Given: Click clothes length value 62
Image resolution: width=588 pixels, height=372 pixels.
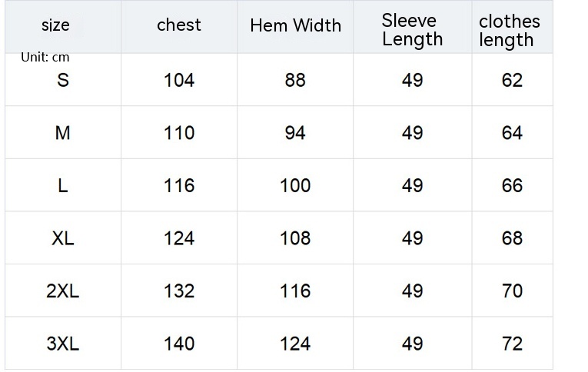Looking at the screenshot, I should coord(512,80).
